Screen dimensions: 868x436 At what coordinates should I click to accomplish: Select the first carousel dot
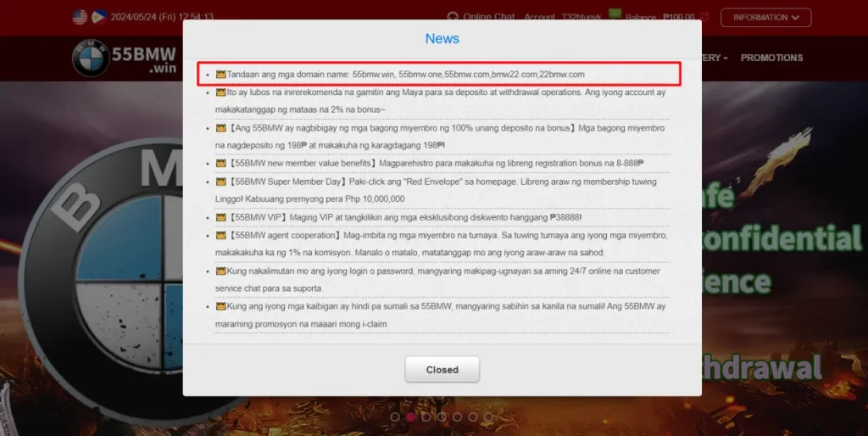395,416
